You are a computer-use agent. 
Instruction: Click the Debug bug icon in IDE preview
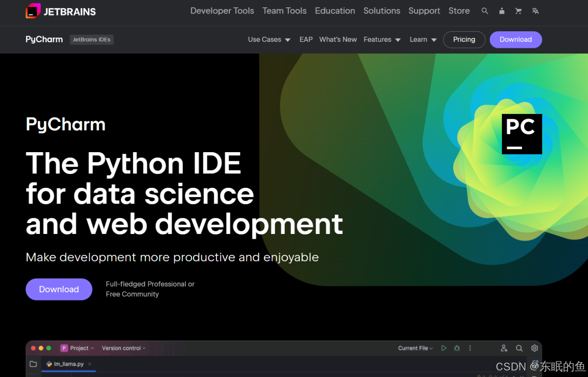click(457, 348)
